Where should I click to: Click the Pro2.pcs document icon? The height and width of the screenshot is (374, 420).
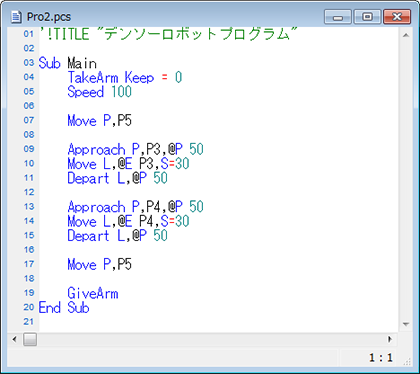(16, 17)
